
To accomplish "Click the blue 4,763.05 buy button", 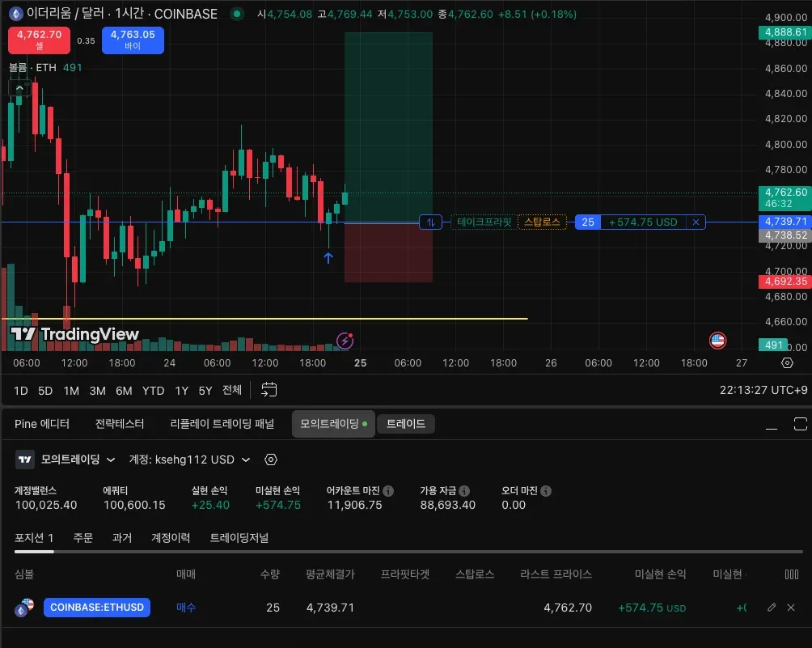I will point(133,40).
